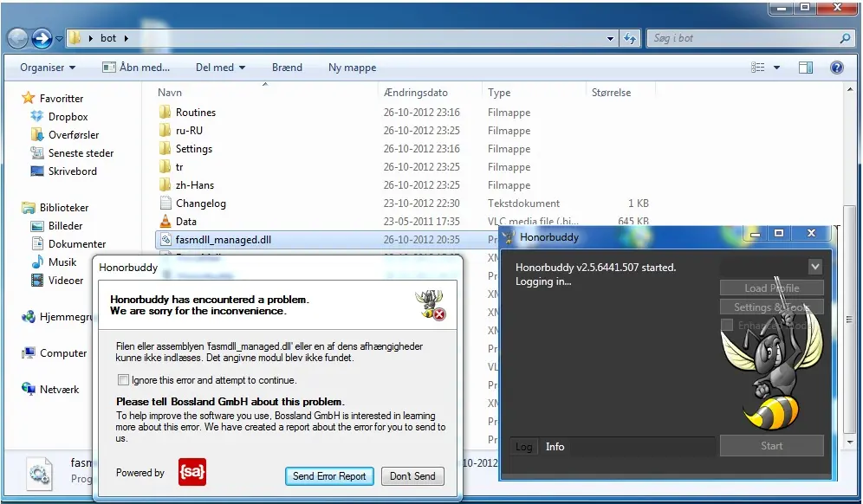
Task: Toggle the Enhanced Mode checkbox in Honorbuddy
Action: tap(727, 326)
